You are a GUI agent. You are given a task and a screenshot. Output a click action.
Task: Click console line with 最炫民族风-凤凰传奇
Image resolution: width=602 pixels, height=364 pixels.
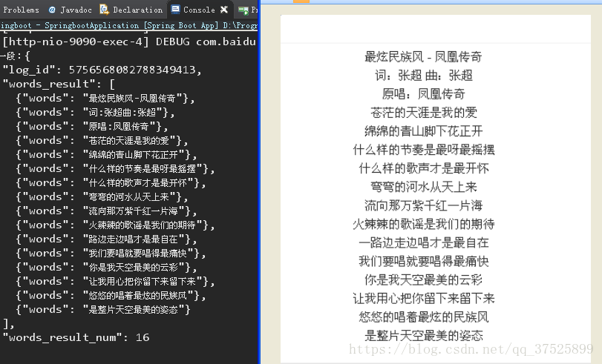105,98
